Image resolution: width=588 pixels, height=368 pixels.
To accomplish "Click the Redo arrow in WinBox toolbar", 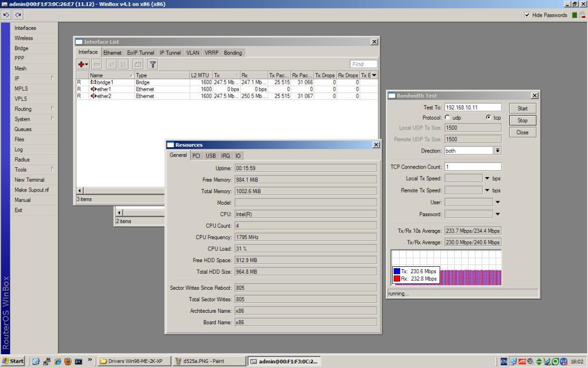I will (x=18, y=15).
